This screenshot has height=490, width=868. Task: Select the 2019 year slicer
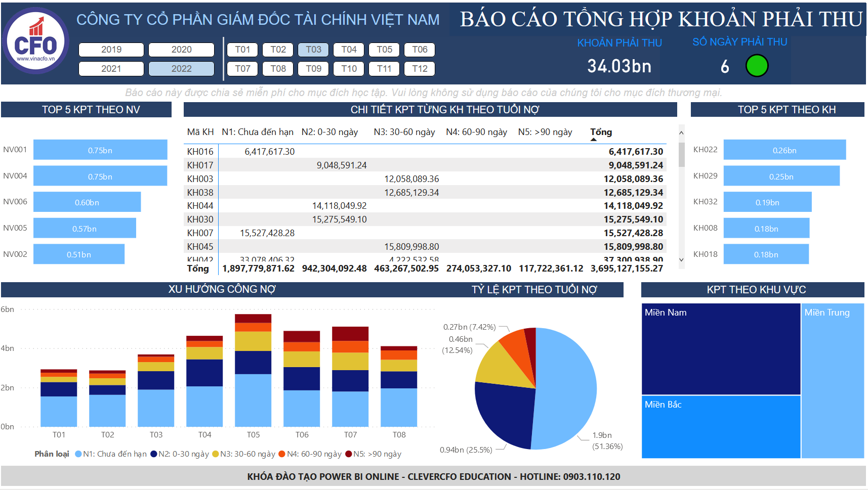(111, 50)
